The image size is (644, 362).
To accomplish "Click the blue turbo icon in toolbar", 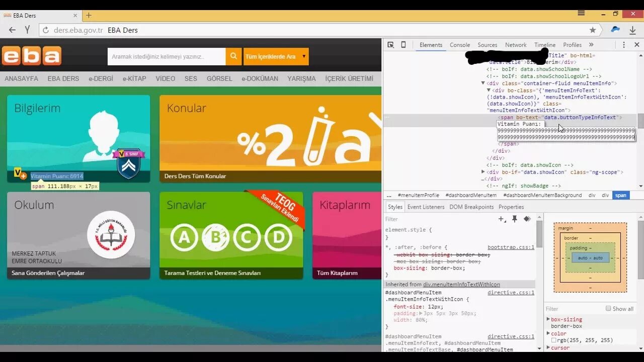I will pyautogui.click(x=615, y=30).
